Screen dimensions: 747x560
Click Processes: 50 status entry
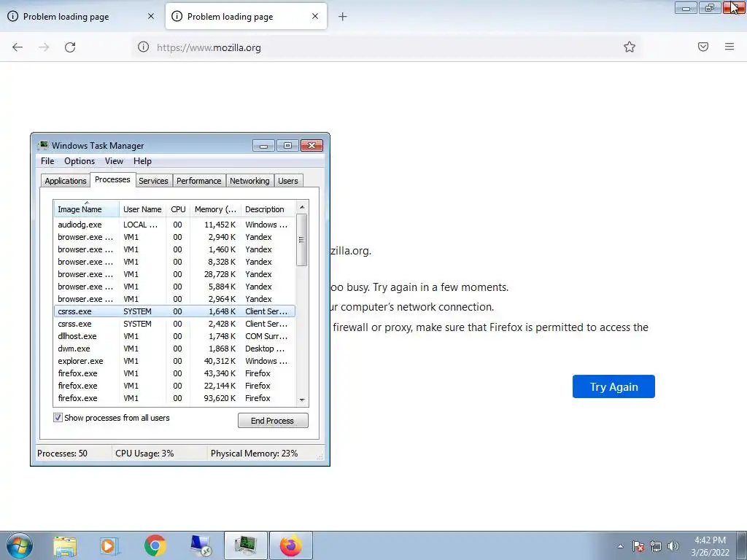pyautogui.click(x=63, y=454)
